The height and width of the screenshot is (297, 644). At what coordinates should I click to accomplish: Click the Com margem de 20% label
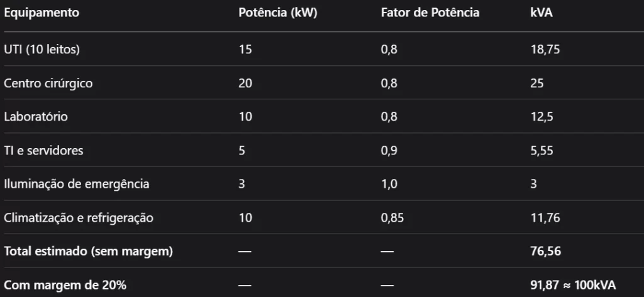pyautogui.click(x=65, y=285)
